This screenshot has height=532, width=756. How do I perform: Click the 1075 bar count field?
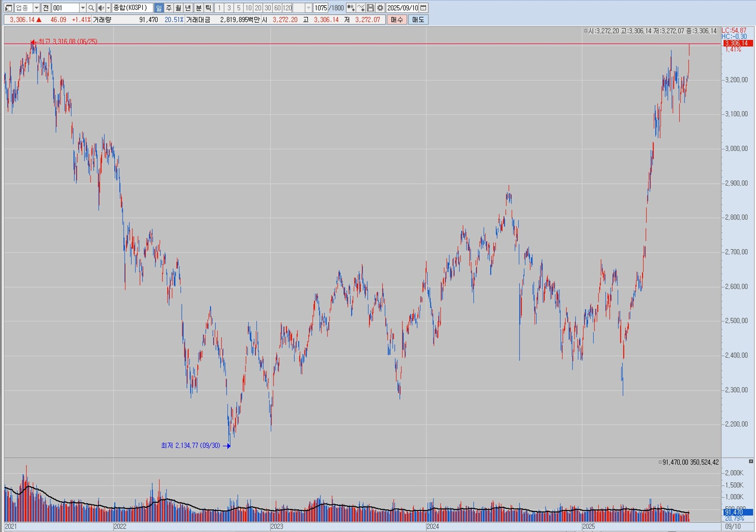(321, 8)
